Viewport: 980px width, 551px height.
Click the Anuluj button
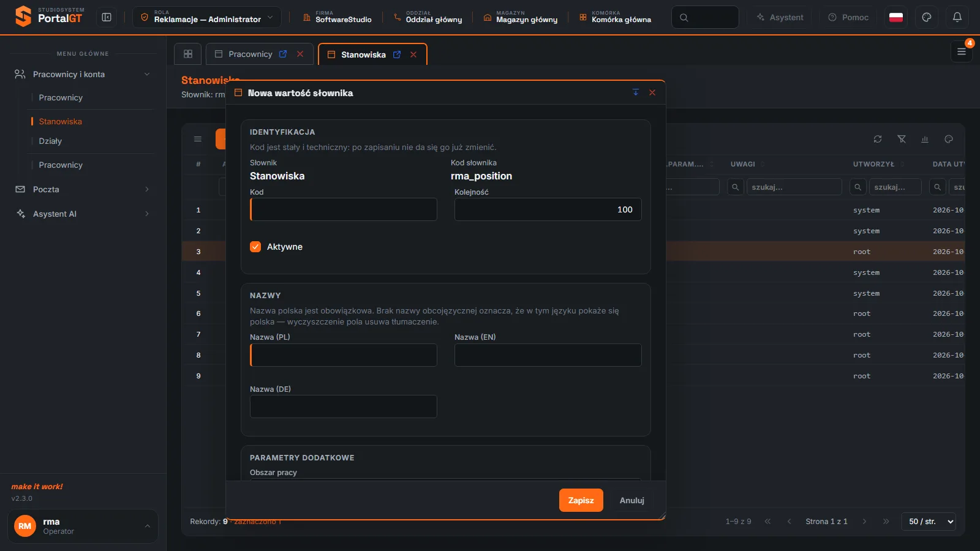[x=632, y=500]
